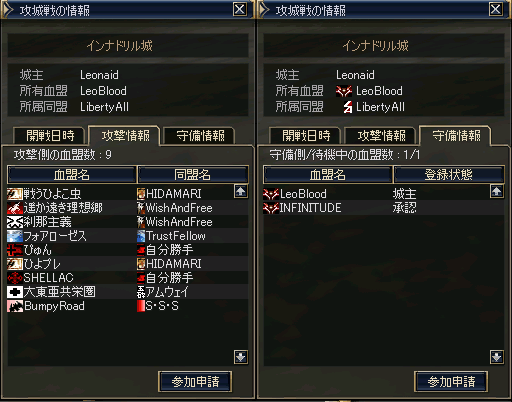The image size is (512, 402).
Task: Sort by 同盟名 column header
Action: click(x=193, y=174)
